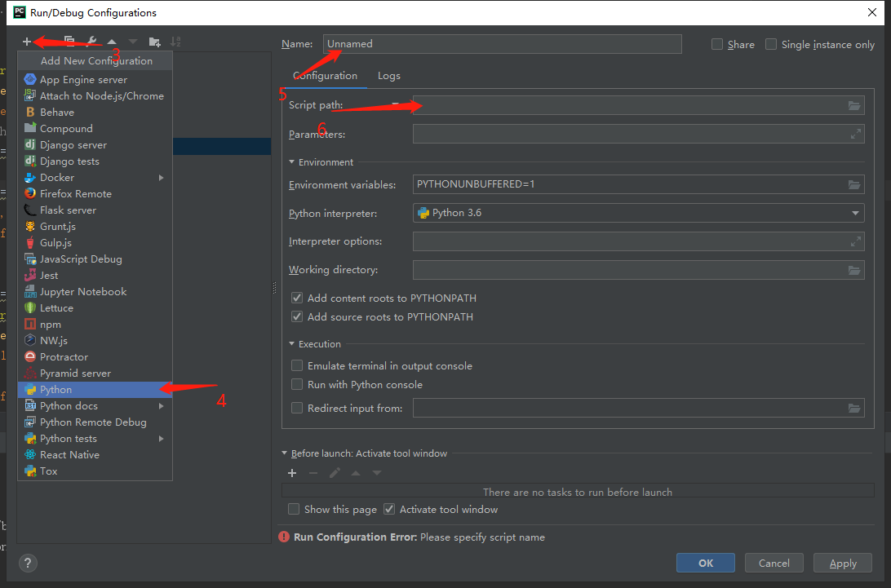The width and height of the screenshot is (891, 588).
Task: Pick Gulp.js configuration type
Action: click(x=95, y=242)
